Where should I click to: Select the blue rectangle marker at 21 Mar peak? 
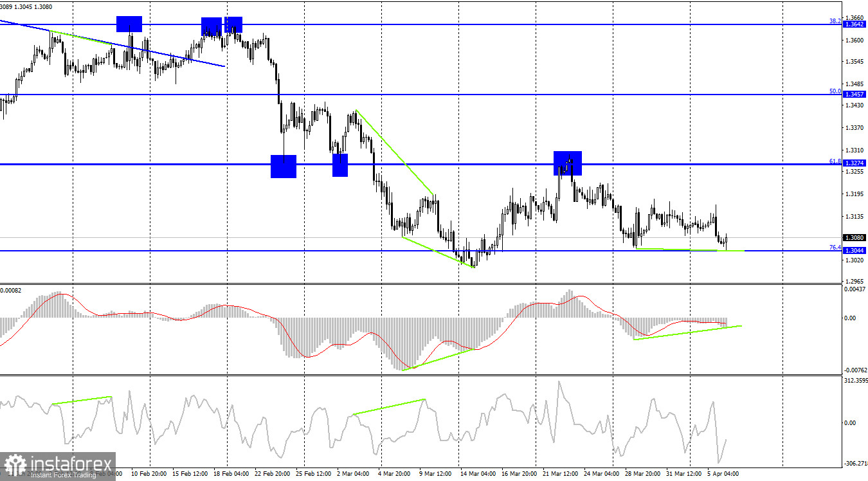pyautogui.click(x=568, y=163)
